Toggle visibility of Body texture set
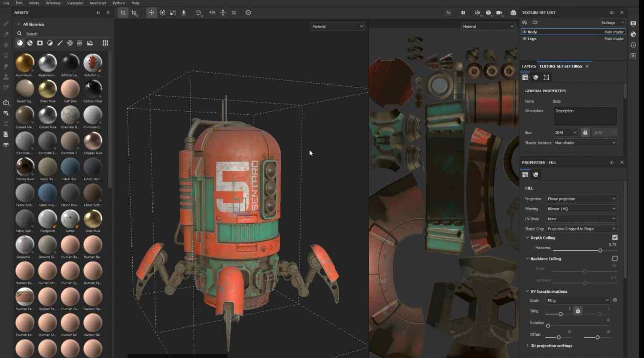 (524, 32)
